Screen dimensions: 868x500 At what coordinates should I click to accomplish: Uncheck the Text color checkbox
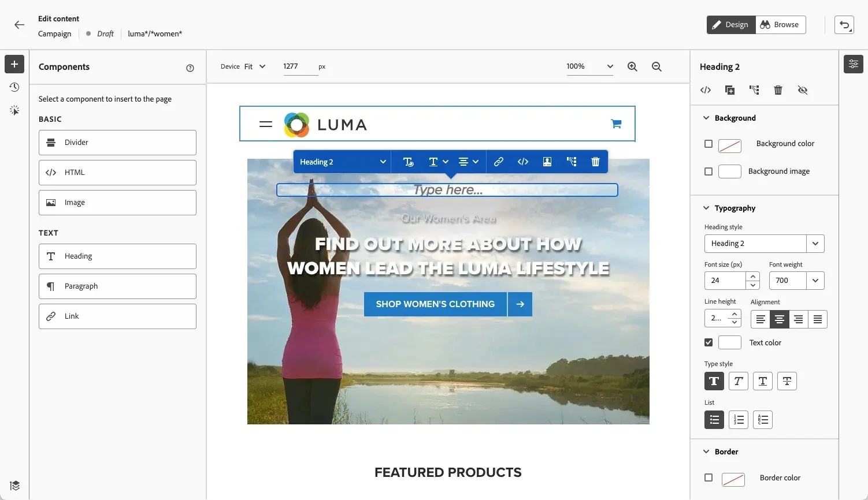709,342
